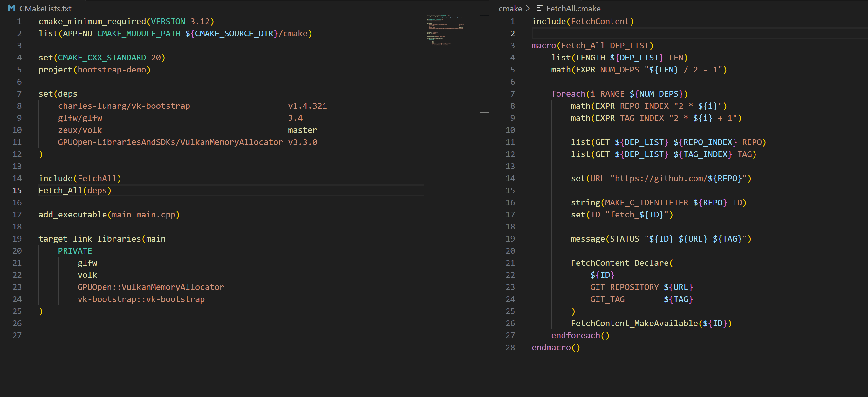The image size is (868, 397).
Task: Click "fetch_${ID}" string on line 17
Action: (x=637, y=215)
